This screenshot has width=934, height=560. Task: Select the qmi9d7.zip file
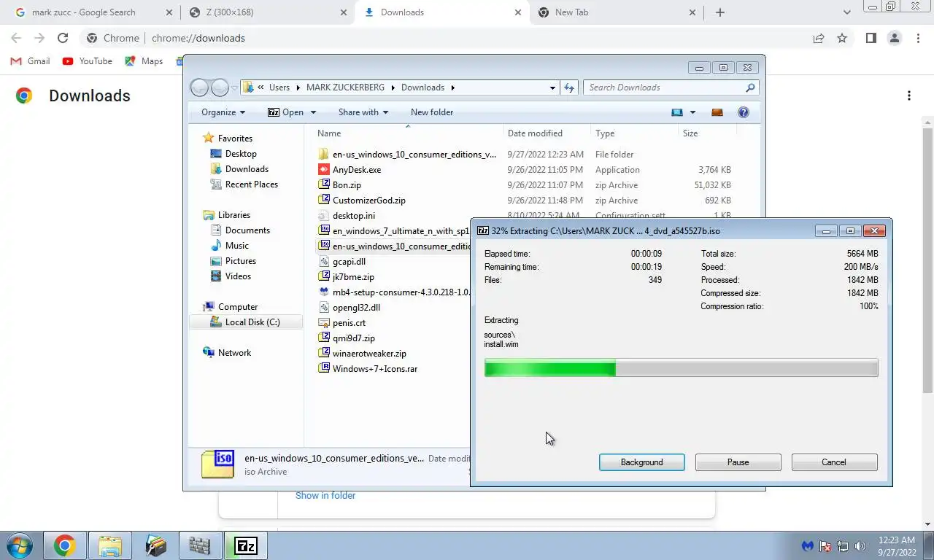(x=354, y=338)
